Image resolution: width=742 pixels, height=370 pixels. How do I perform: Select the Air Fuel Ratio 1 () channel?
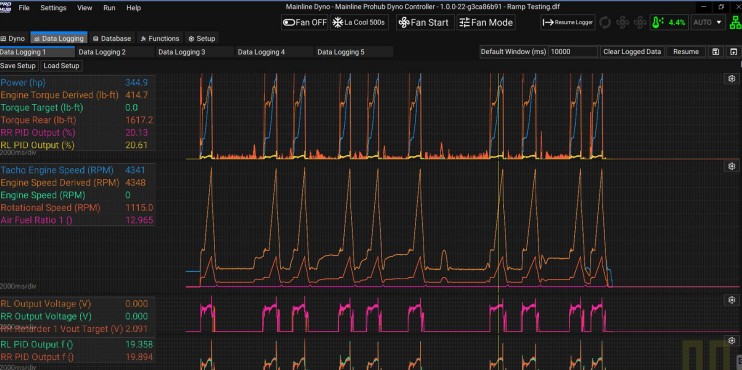pyautogui.click(x=36, y=220)
